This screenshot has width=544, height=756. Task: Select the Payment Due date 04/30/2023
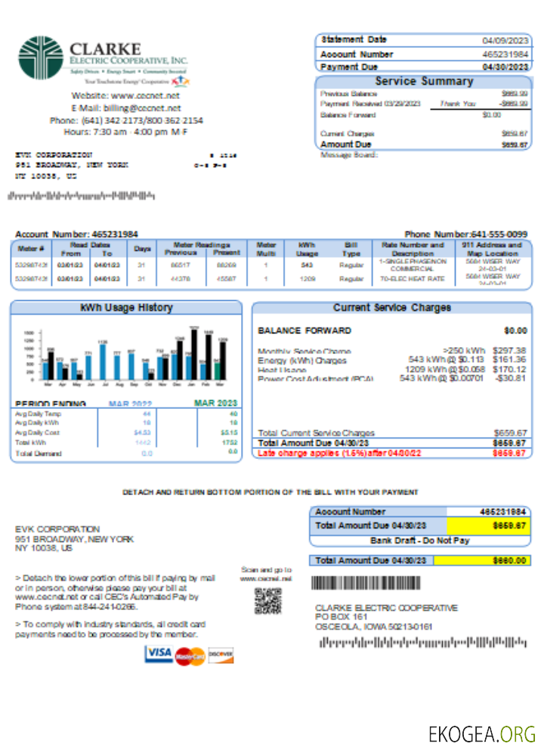pyautogui.click(x=505, y=67)
